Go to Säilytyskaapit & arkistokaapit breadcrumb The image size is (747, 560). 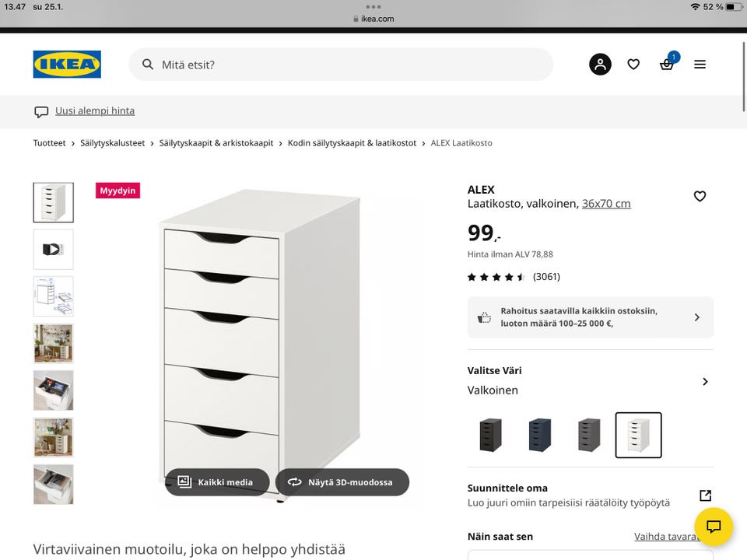point(216,143)
